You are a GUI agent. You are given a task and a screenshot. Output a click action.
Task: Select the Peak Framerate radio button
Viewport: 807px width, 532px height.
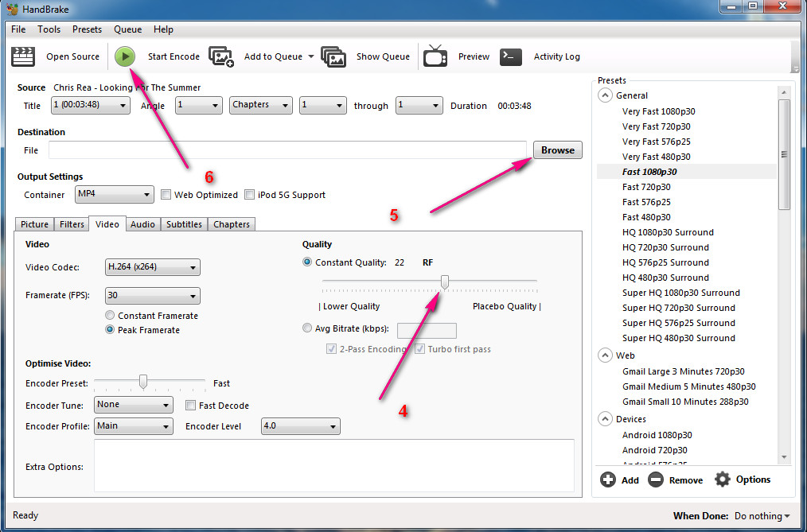[x=110, y=329]
